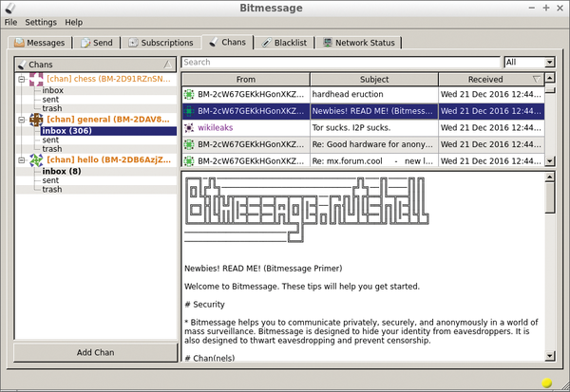Switch to the Network Status tab
570x392 pixels.
pyautogui.click(x=359, y=43)
